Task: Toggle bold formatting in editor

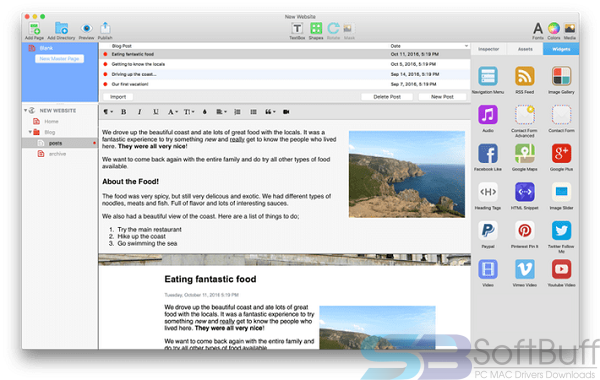Action: tap(124, 112)
